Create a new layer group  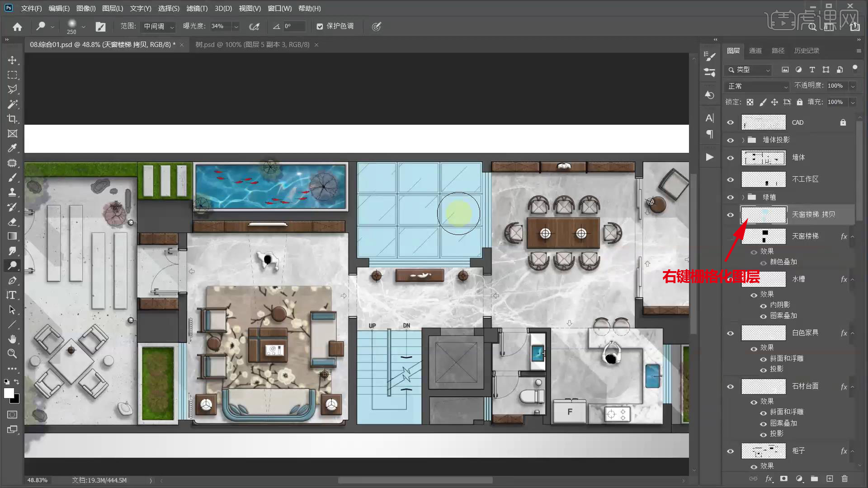[x=814, y=479]
